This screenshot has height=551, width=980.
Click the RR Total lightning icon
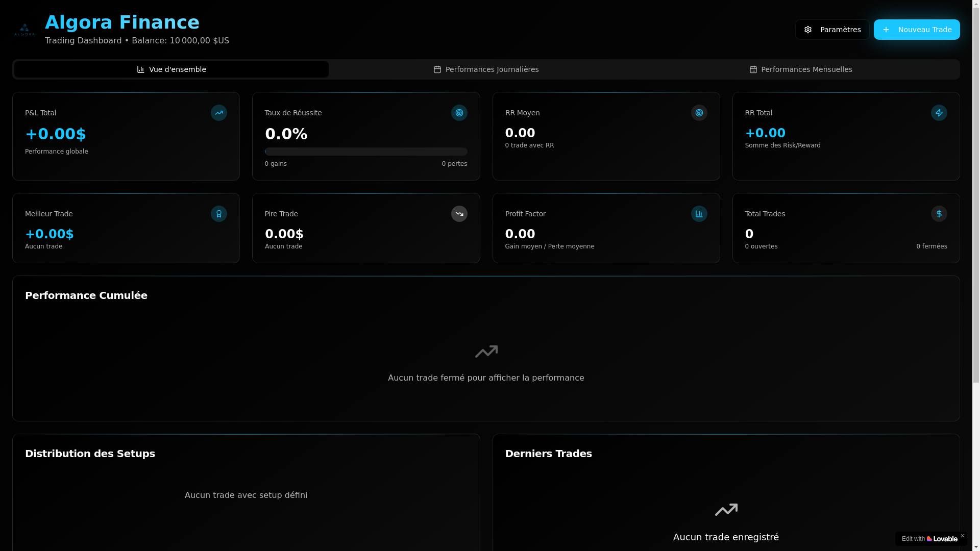(x=939, y=113)
